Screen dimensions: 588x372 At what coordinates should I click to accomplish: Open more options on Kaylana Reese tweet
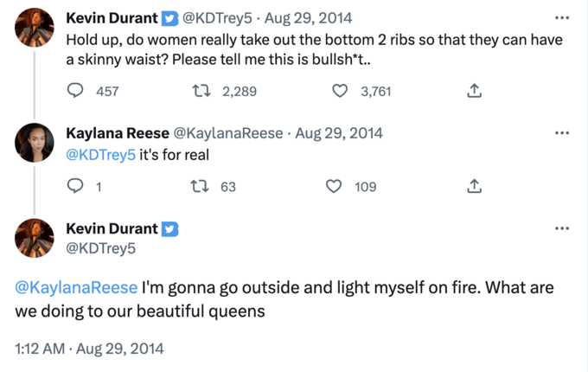[x=562, y=132]
